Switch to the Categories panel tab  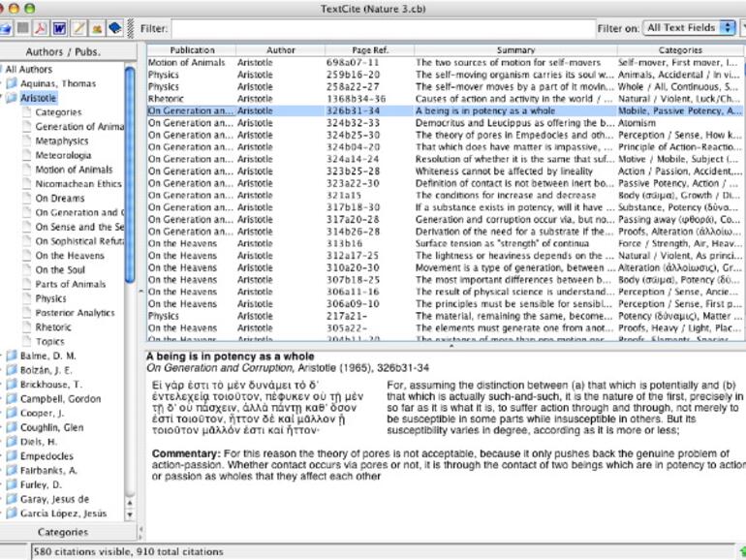coord(62,532)
